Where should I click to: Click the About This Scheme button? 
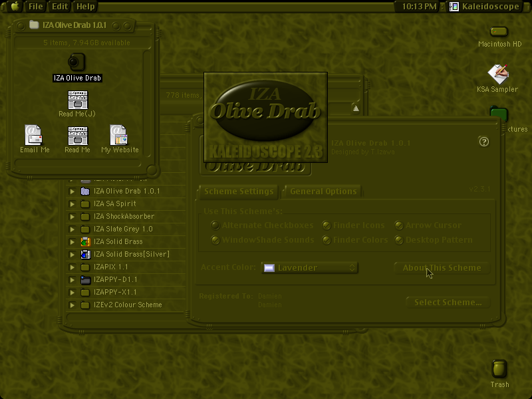tap(442, 268)
